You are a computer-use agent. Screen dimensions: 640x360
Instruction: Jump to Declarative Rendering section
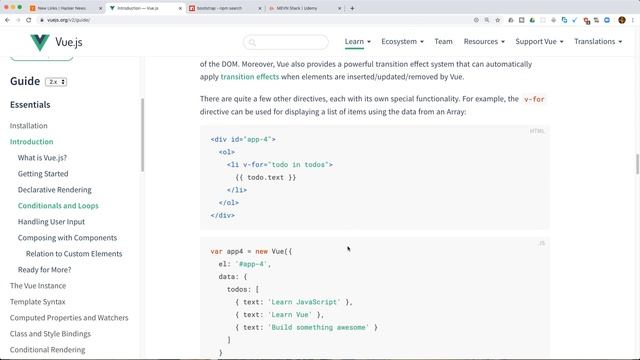[54, 190]
